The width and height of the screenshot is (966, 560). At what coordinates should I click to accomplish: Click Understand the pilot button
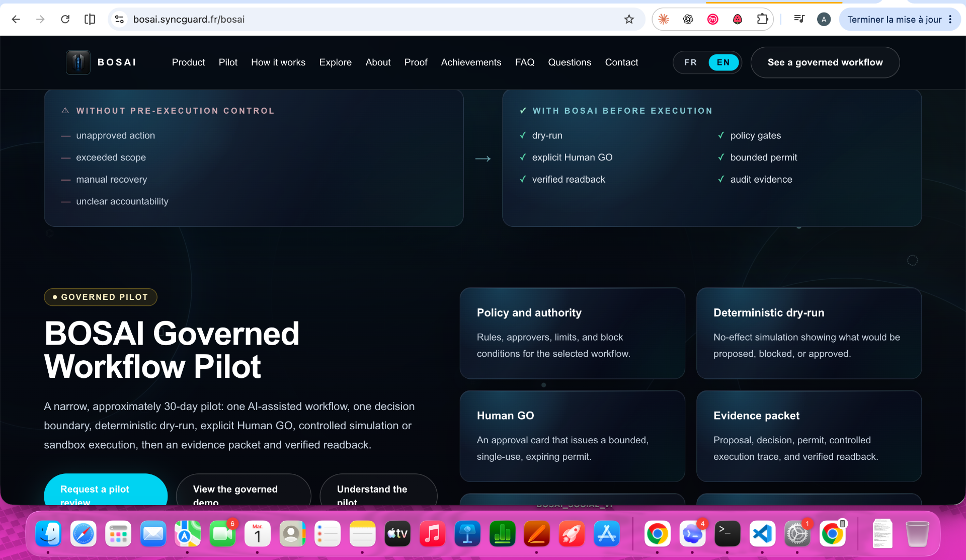(x=378, y=490)
